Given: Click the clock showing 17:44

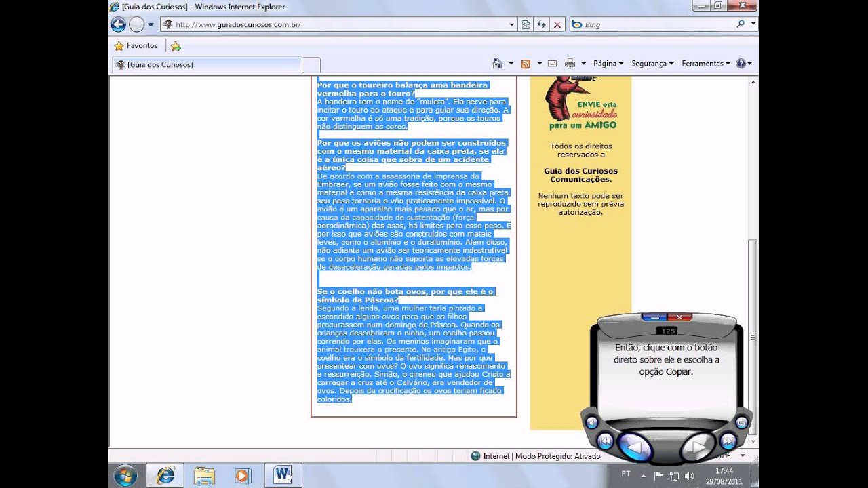Looking at the screenshot, I should pyautogui.click(x=724, y=470).
